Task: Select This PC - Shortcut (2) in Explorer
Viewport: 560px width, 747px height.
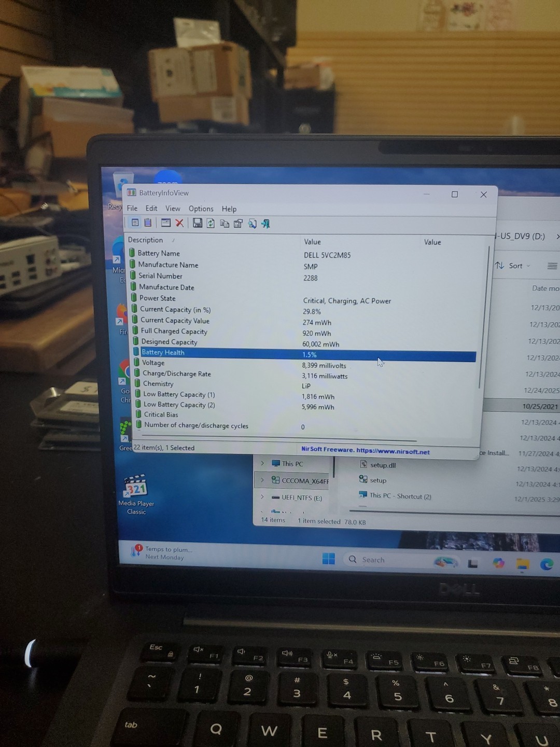Action: pos(395,496)
